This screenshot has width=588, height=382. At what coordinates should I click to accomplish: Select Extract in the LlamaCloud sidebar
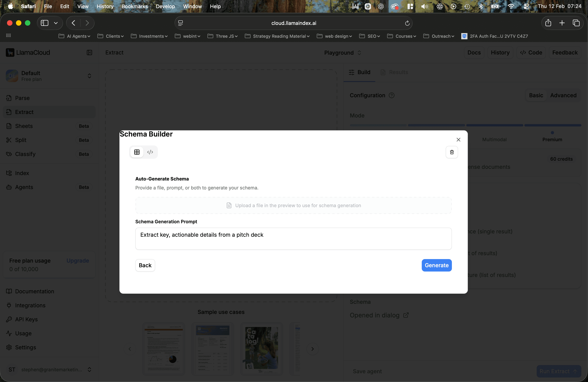pos(24,112)
